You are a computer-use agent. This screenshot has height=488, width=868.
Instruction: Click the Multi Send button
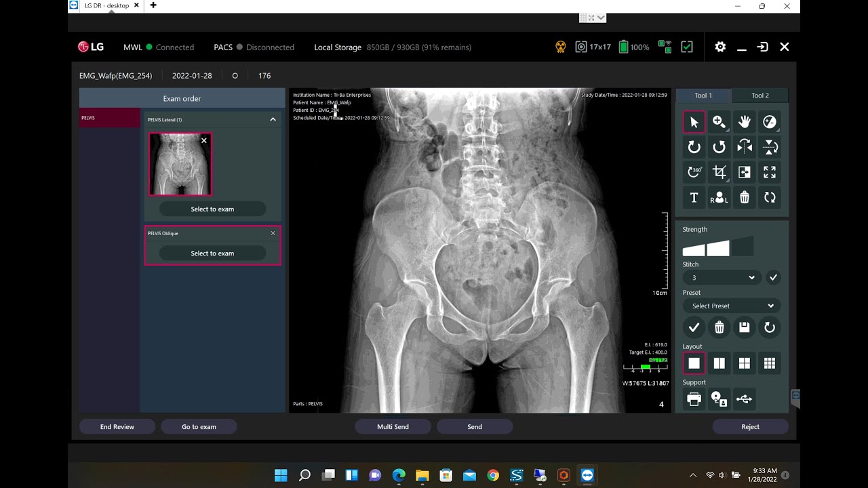393,426
